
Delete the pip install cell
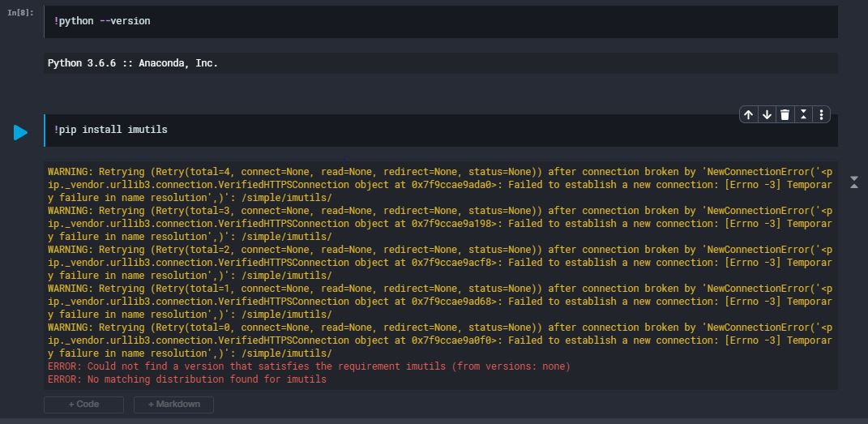[x=785, y=115]
